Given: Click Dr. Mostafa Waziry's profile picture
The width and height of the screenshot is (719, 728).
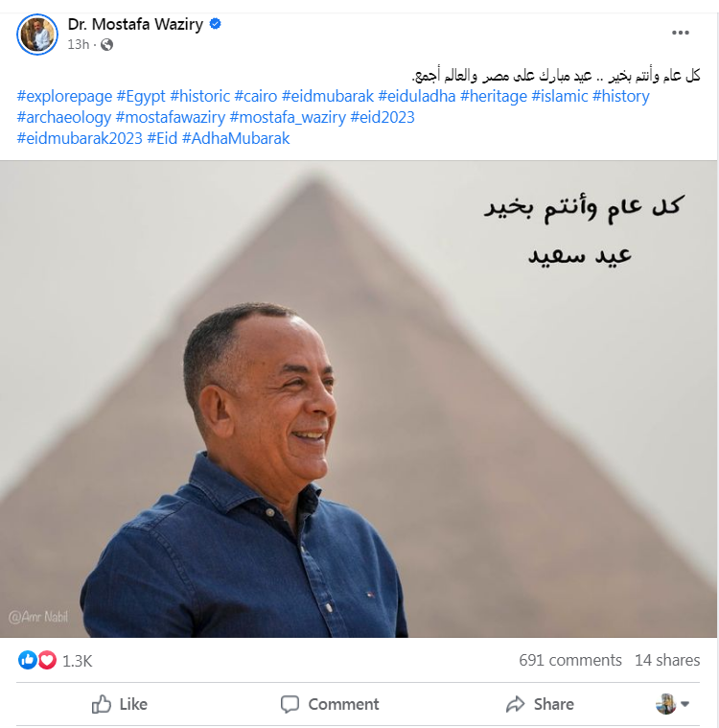Looking at the screenshot, I should (x=37, y=35).
